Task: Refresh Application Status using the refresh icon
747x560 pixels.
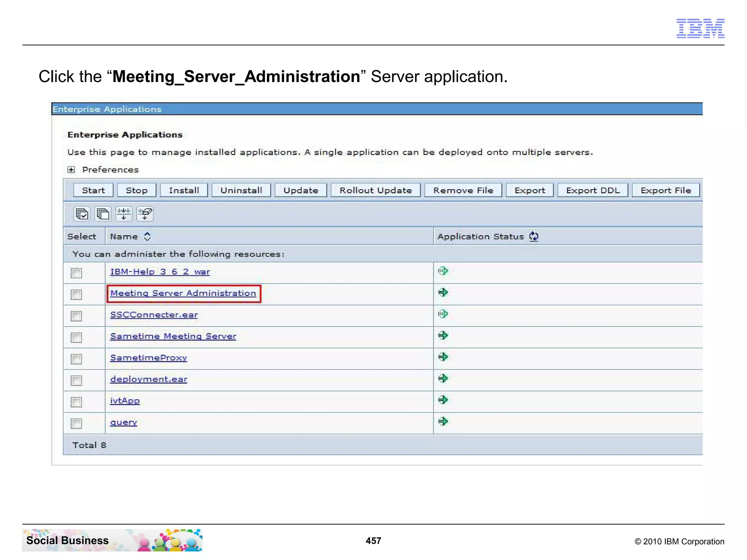Action: pos(534,236)
